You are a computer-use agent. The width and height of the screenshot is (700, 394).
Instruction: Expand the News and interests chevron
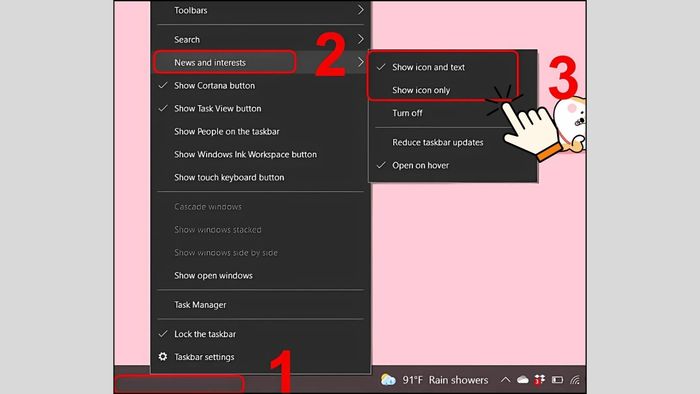pos(360,62)
